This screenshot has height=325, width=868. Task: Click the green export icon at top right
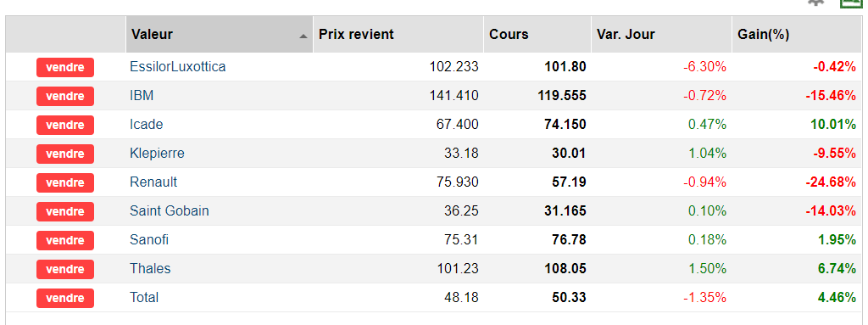[853, 3]
